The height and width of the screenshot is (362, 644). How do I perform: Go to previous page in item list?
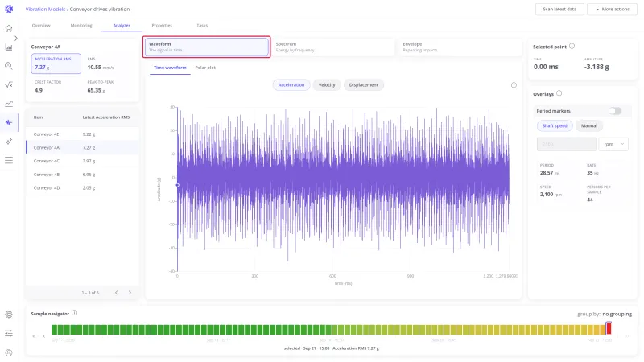pos(117,293)
